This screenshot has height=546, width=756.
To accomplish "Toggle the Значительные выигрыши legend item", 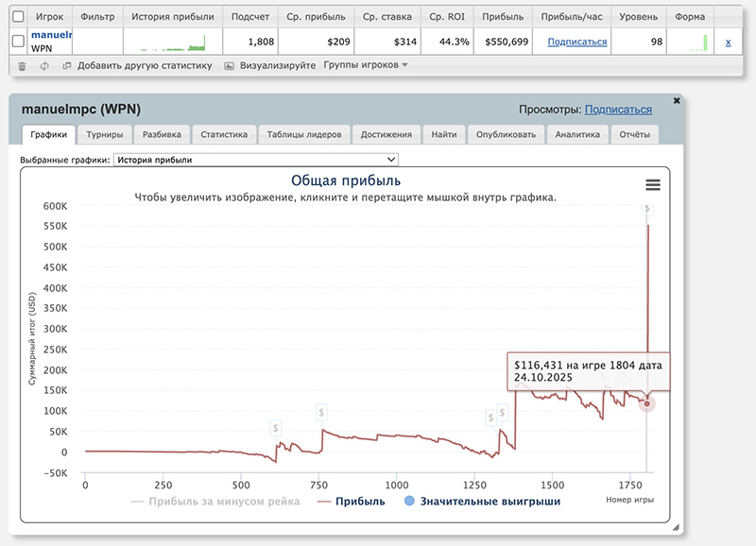I will 482,502.
